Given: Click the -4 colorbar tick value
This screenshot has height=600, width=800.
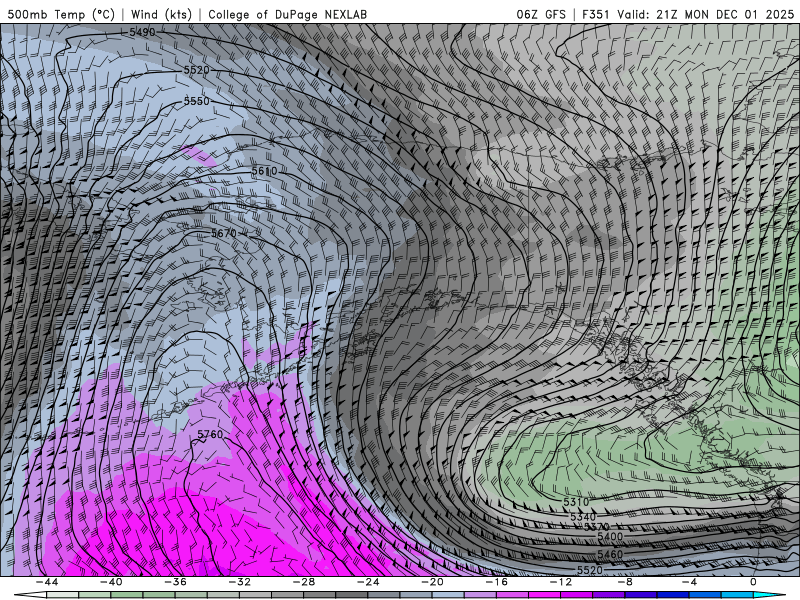Looking at the screenshot, I should coord(689,582).
